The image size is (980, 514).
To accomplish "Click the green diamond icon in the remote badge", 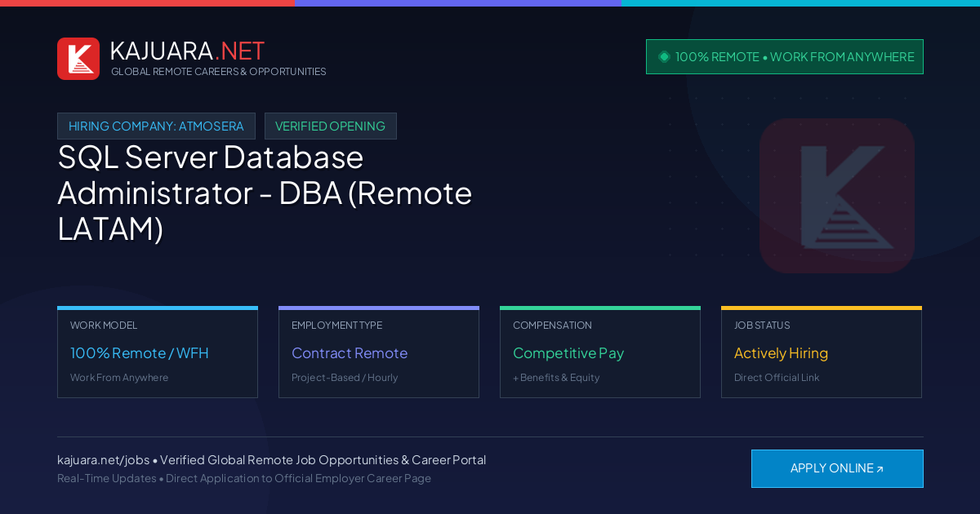I will click(x=664, y=56).
